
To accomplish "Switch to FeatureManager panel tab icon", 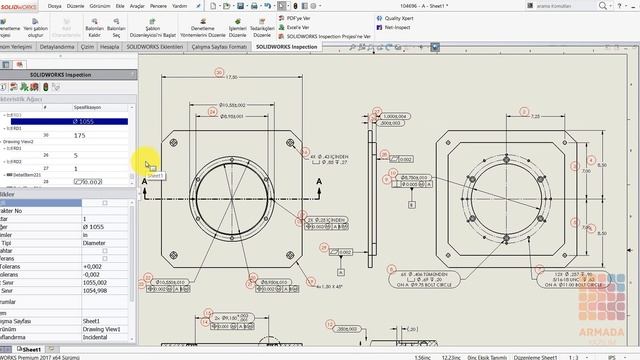I will tap(6, 64).
